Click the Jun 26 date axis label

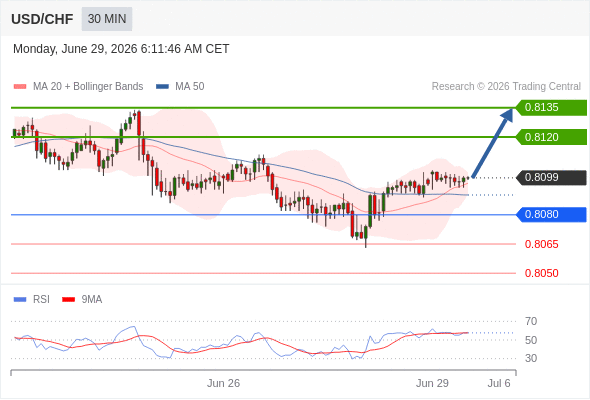(224, 383)
